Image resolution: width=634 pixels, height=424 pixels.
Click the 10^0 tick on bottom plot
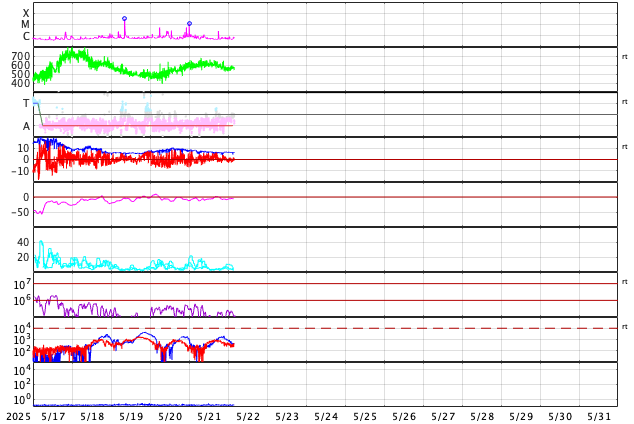point(22,399)
